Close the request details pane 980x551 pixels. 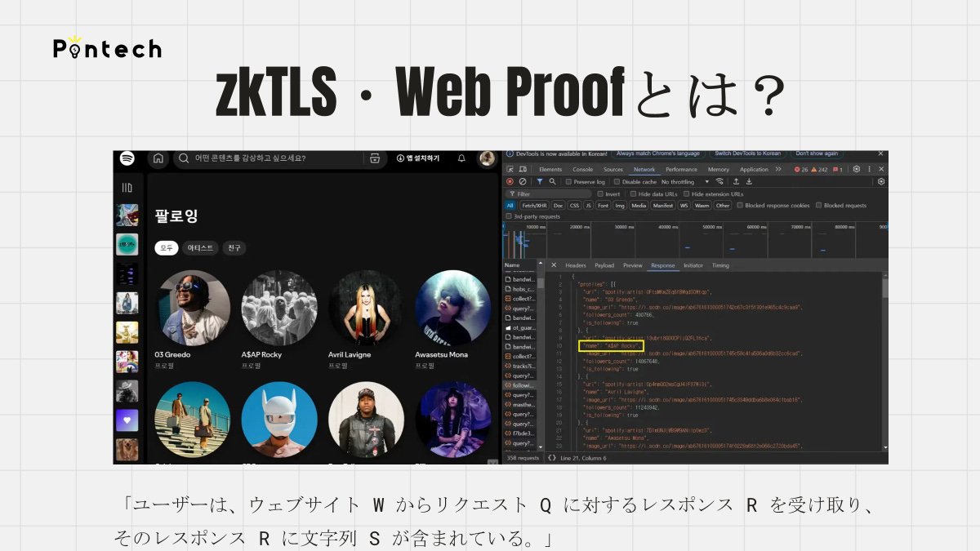click(554, 265)
